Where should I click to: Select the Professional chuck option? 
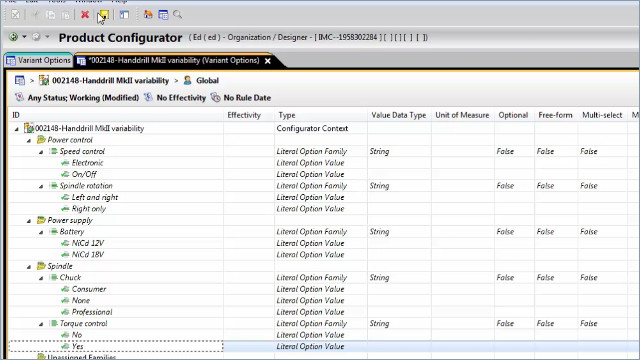click(x=92, y=312)
